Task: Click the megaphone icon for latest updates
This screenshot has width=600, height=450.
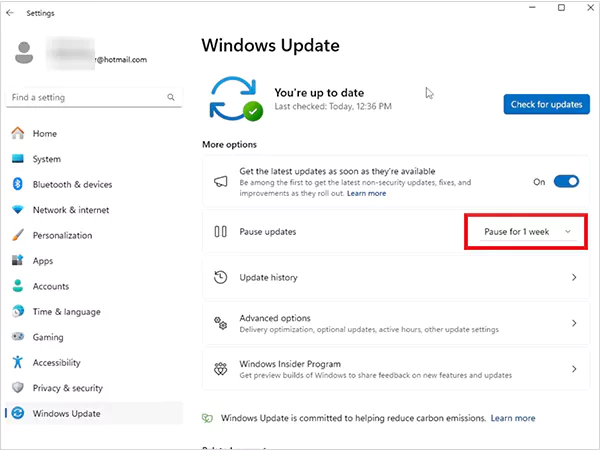Action: (220, 182)
